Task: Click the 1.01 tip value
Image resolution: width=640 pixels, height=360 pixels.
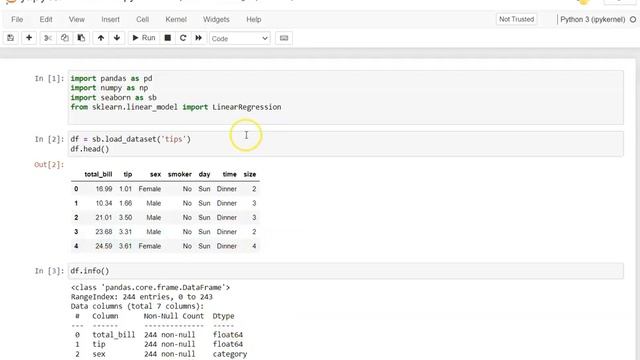Action: tap(125, 189)
